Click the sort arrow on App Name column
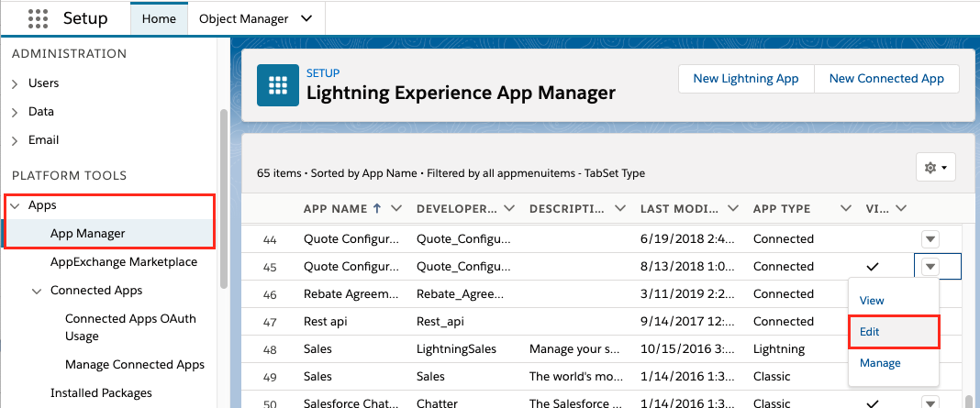Screen dimensions: 980x408 pos(378,208)
